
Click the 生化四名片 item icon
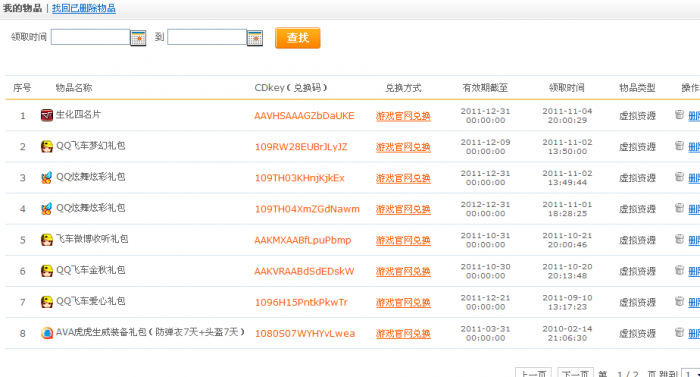[x=46, y=115]
